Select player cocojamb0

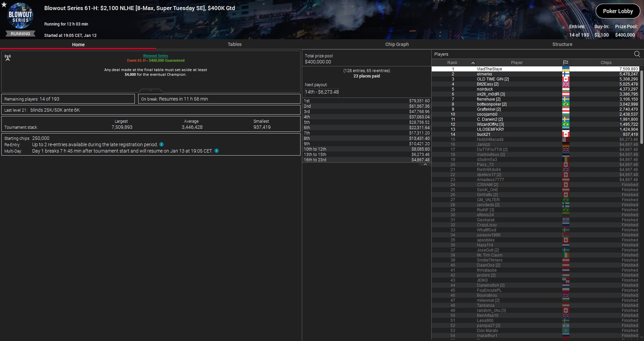(x=535, y=114)
